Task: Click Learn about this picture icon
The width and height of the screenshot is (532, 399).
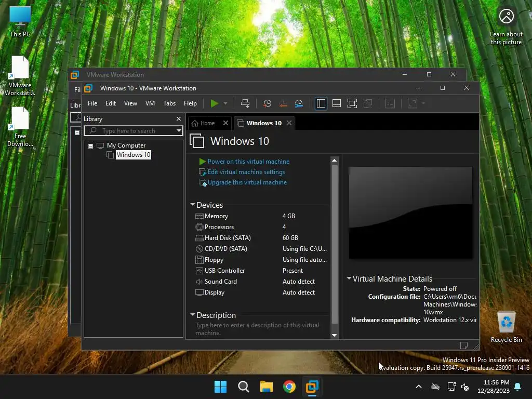Action: [x=506, y=26]
